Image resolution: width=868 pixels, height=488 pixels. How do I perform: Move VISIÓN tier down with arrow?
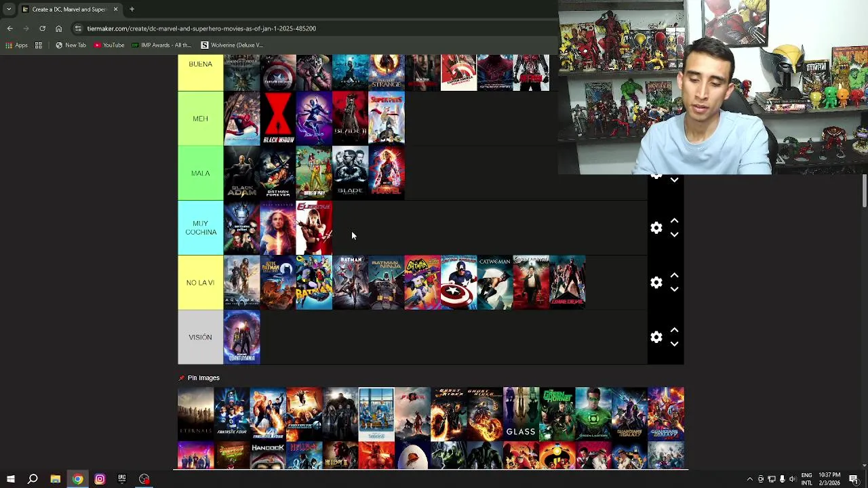674,344
